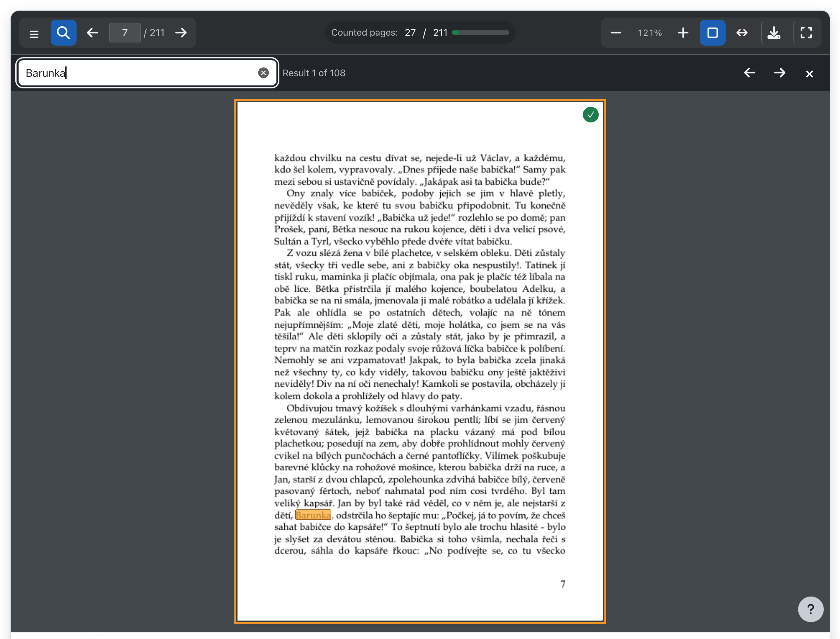Jump to previous search result
This screenshot has width=840, height=639.
tap(749, 73)
